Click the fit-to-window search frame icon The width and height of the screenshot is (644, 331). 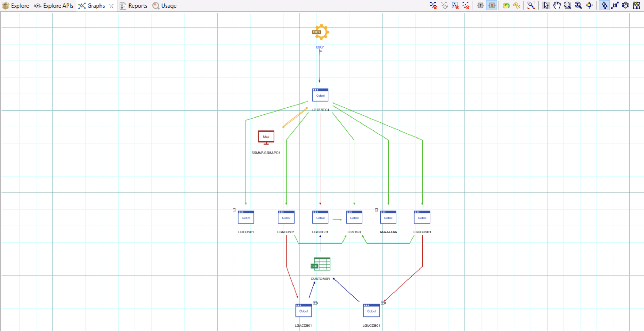(531, 5)
